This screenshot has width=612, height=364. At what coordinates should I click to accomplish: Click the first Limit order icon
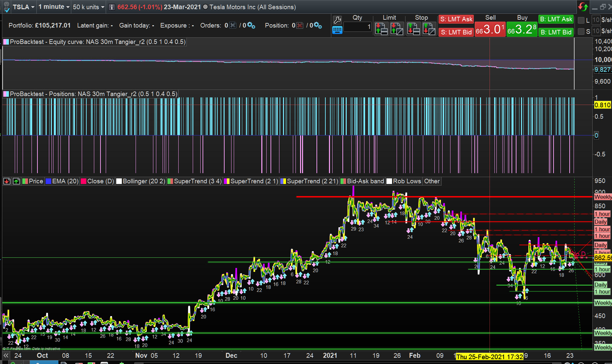click(381, 29)
